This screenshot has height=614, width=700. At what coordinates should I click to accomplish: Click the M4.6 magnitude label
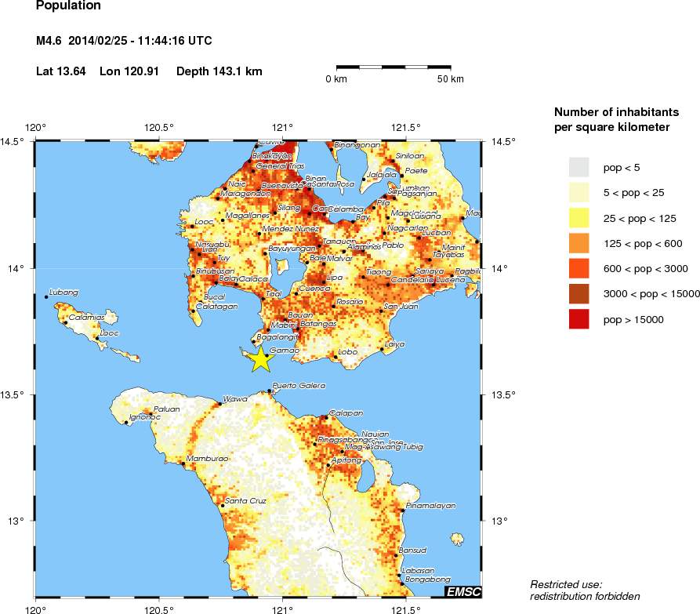47,41
